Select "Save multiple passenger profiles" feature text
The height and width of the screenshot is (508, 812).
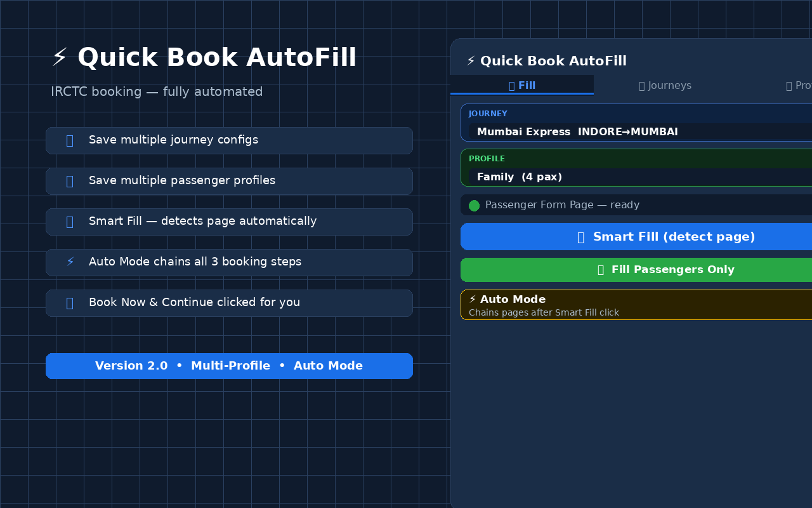pyautogui.click(x=182, y=180)
